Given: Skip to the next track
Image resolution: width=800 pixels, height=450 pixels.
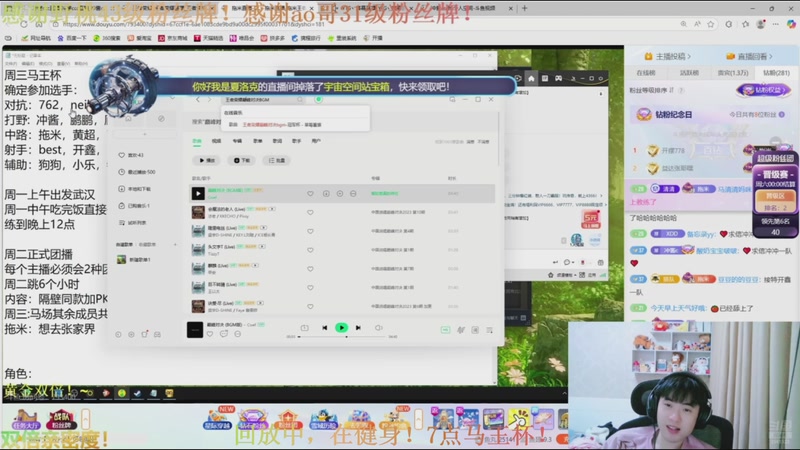Looking at the screenshot, I should point(358,328).
